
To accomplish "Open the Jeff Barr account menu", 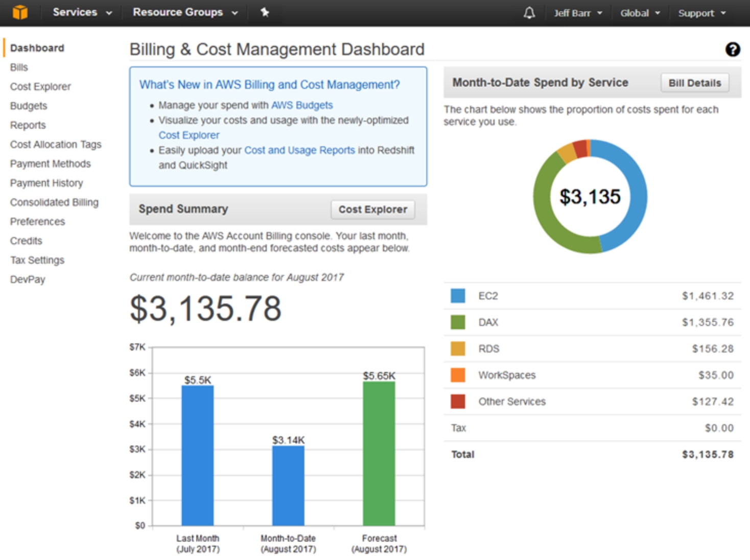I will [578, 13].
